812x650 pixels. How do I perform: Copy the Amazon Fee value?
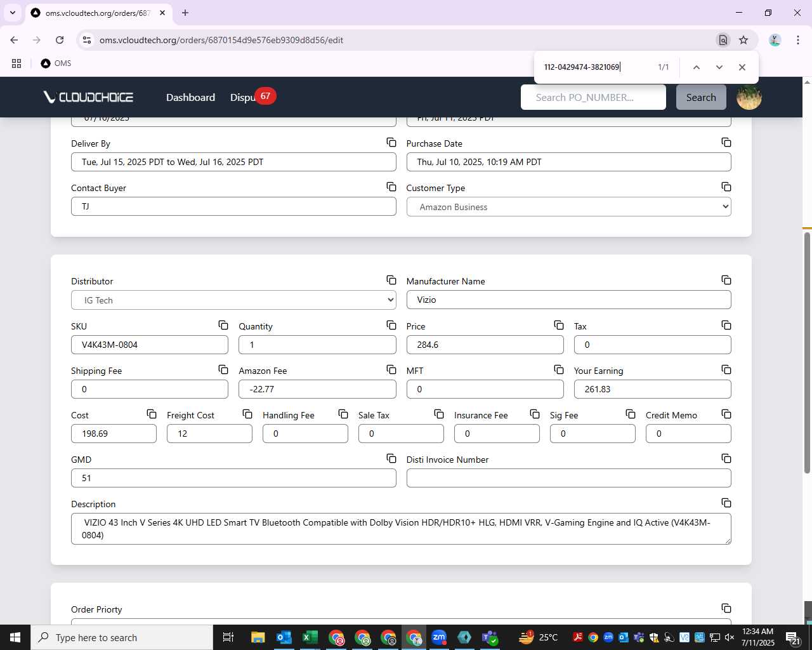391,369
